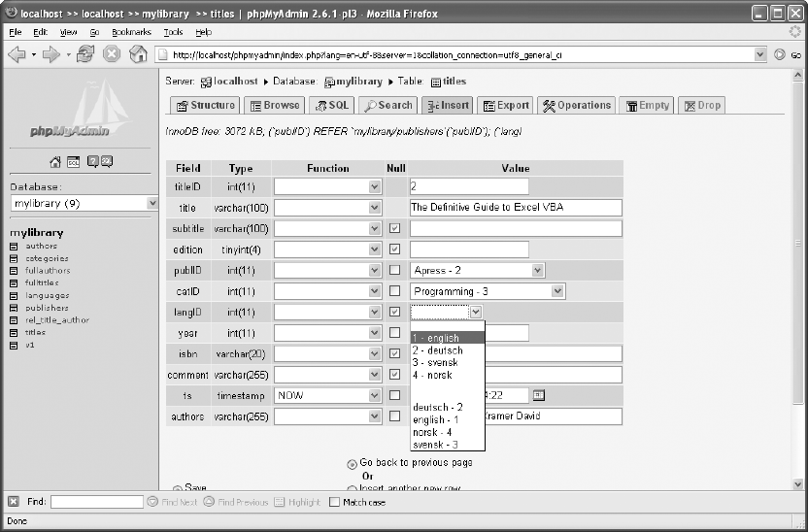This screenshot has height=532, width=808.
Task: Click table icon next to rel_title_author
Action: click(14, 320)
